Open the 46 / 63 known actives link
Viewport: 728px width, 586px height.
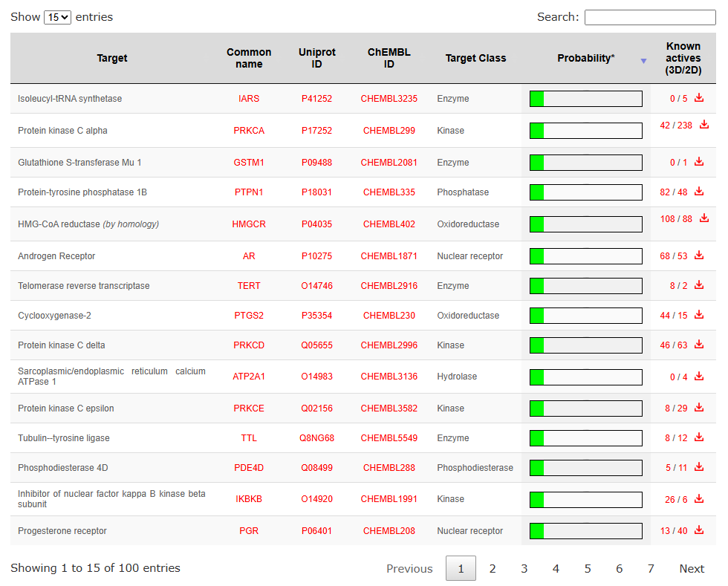coord(674,345)
